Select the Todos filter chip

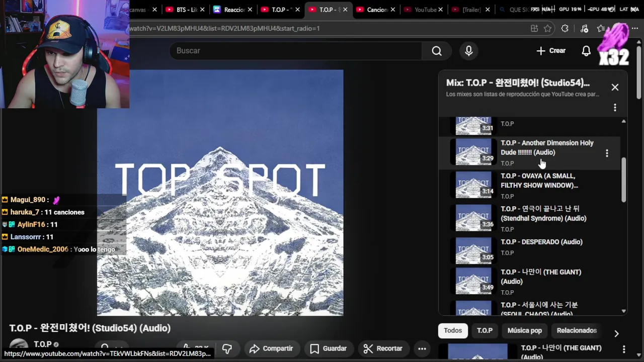pos(452,330)
